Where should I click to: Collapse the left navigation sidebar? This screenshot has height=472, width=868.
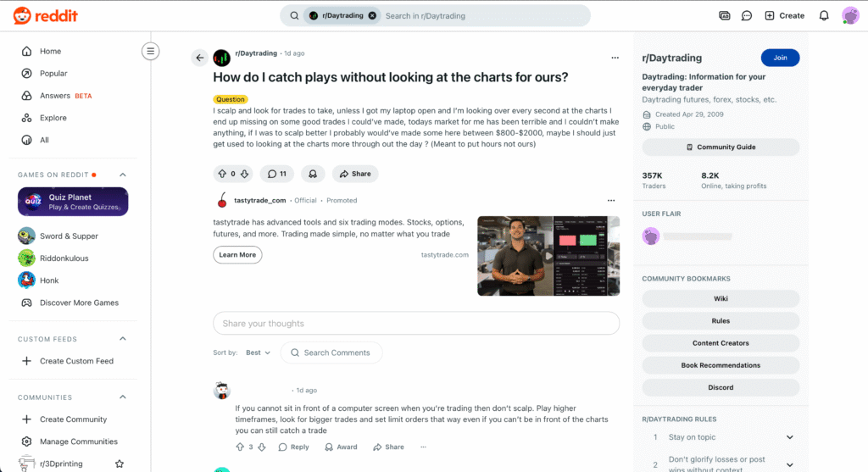click(x=151, y=51)
